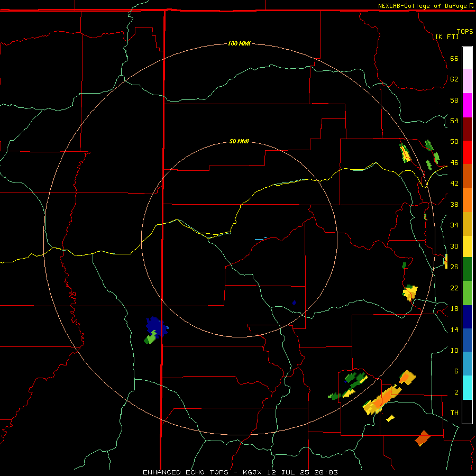Click the "30" legend value

(x=454, y=246)
